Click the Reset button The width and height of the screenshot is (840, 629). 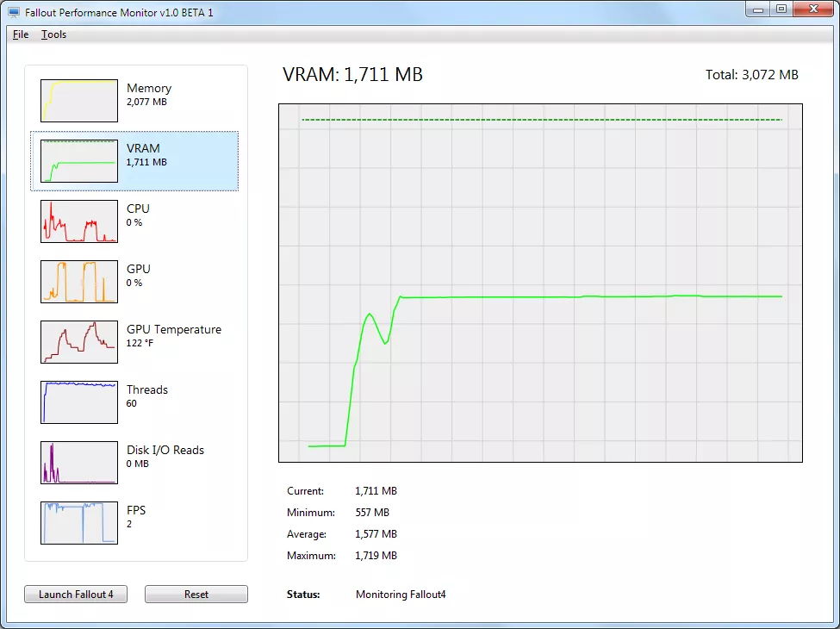196,595
